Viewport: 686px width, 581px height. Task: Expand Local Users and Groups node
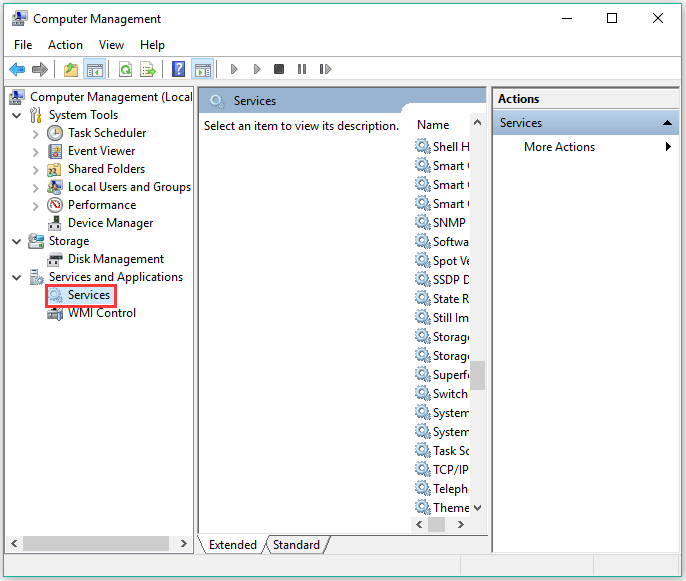(x=35, y=188)
